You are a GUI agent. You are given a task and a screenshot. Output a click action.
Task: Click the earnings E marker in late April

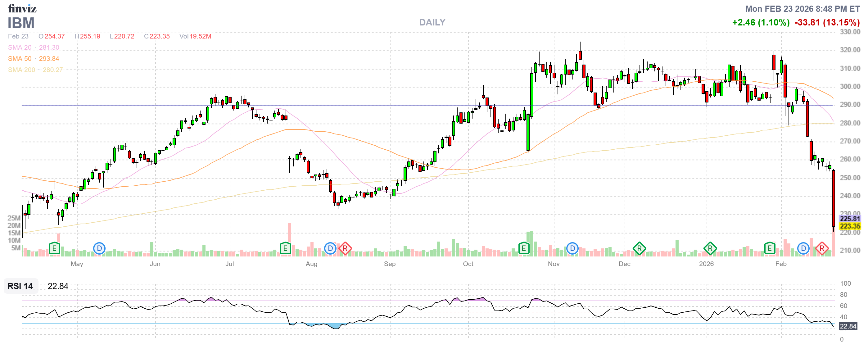54,249
